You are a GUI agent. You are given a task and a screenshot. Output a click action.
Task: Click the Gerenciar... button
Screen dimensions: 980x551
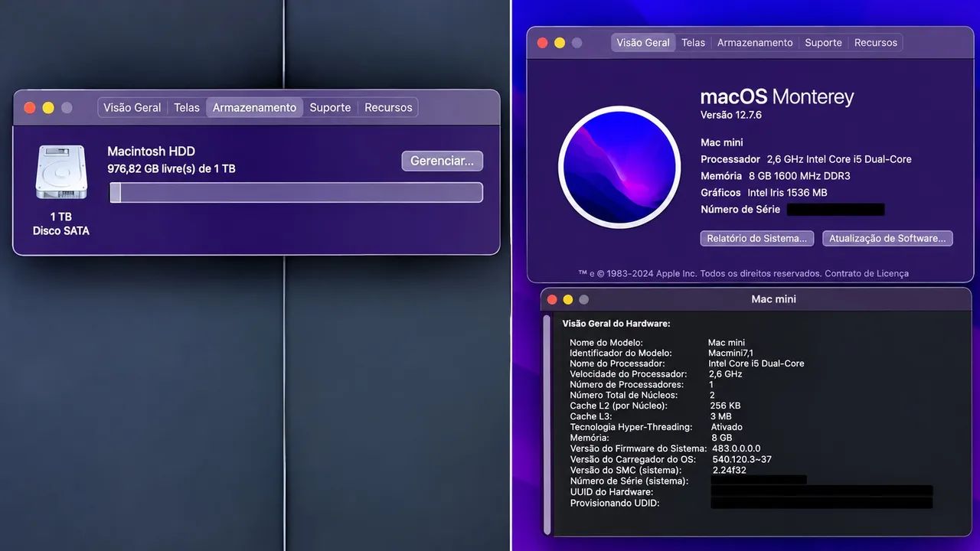pyautogui.click(x=443, y=161)
